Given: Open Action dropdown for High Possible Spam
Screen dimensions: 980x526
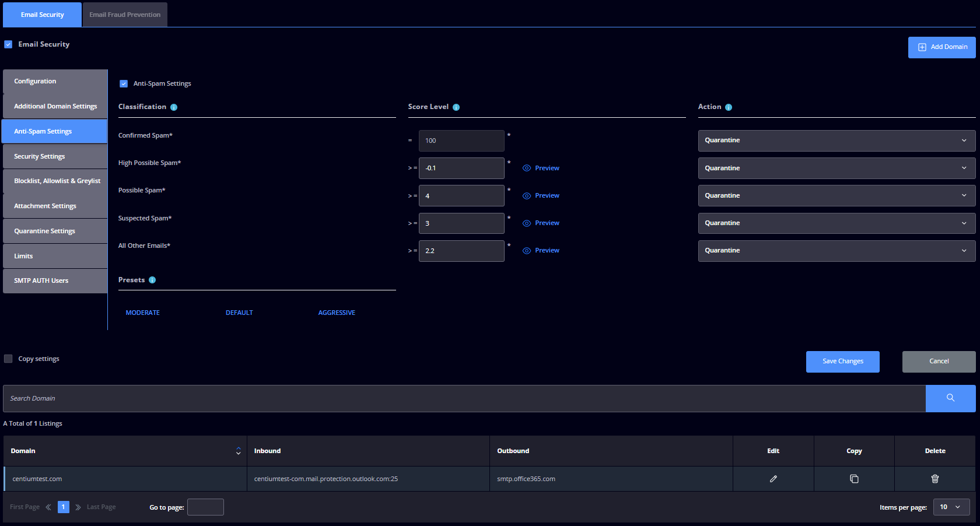Looking at the screenshot, I should pos(836,168).
